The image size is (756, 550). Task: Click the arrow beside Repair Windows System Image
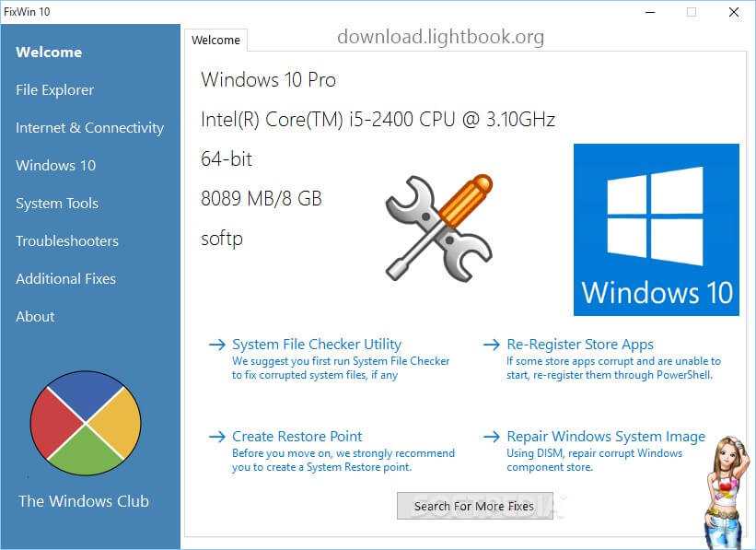492,437
